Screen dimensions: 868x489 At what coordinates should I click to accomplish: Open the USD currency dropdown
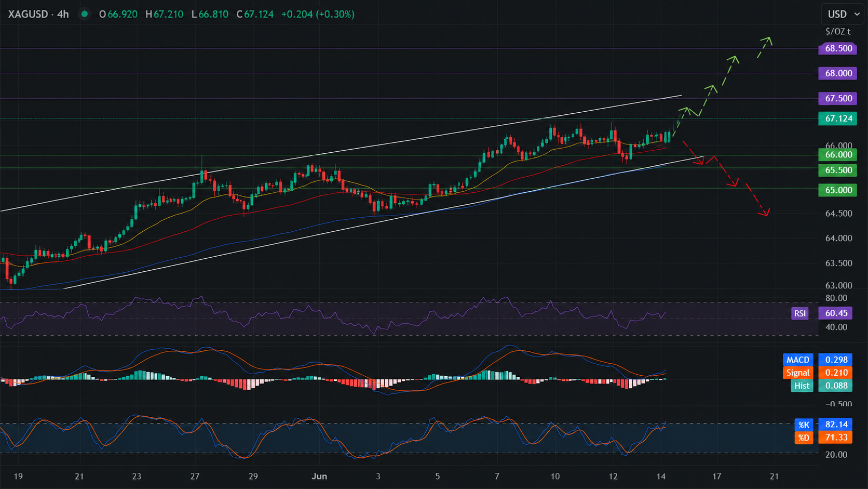843,14
